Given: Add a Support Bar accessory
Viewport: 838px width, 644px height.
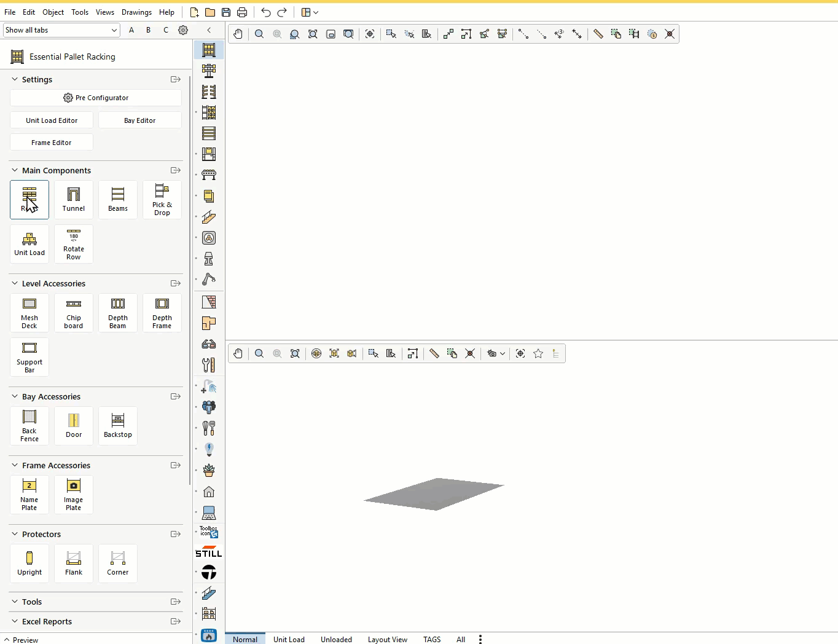Looking at the screenshot, I should (x=29, y=356).
